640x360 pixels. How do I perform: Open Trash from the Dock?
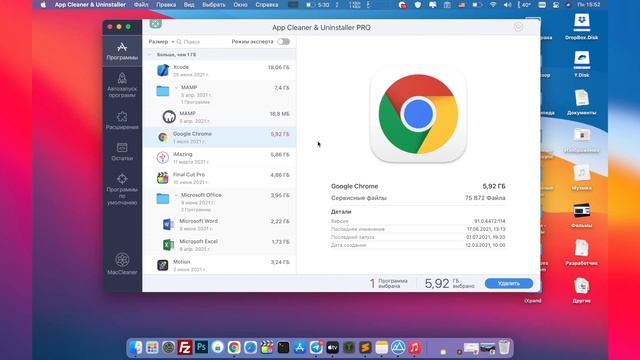pos(504,347)
